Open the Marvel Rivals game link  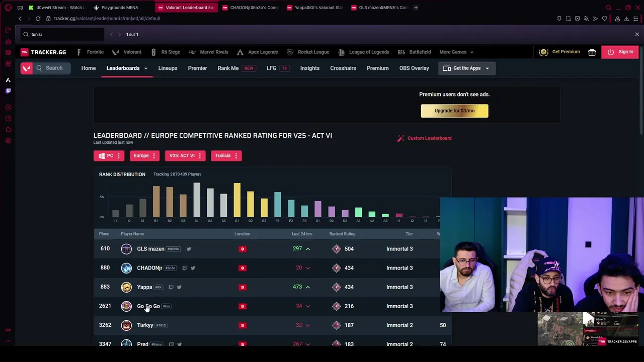click(208, 52)
